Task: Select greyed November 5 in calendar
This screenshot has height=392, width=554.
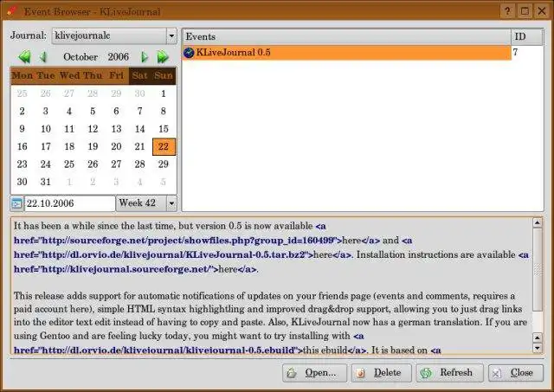Action: pyautogui.click(x=164, y=182)
